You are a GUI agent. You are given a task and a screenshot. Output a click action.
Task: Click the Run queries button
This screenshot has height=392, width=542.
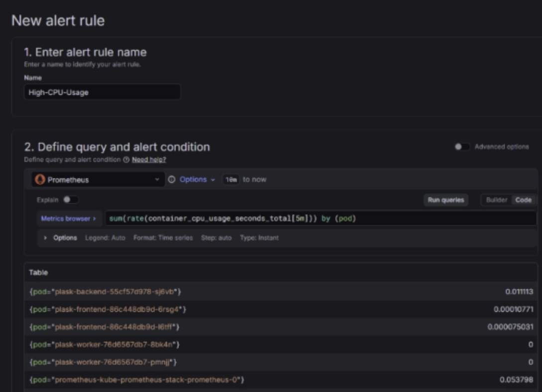[446, 200]
